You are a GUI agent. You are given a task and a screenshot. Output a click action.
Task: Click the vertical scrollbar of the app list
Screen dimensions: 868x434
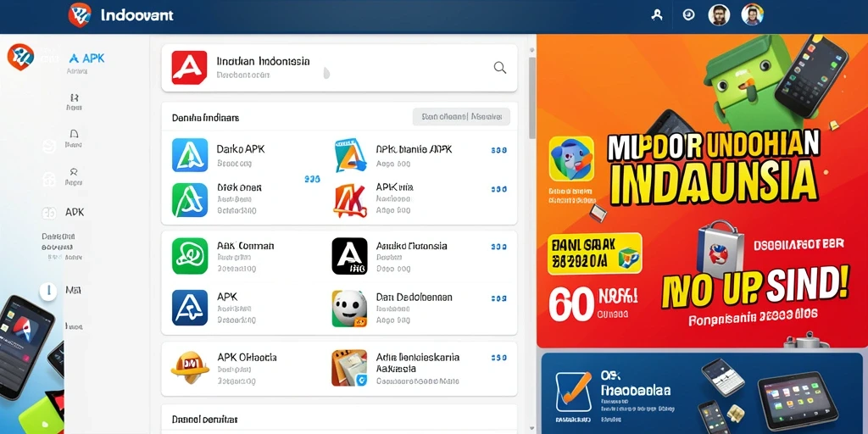pyautogui.click(x=532, y=97)
